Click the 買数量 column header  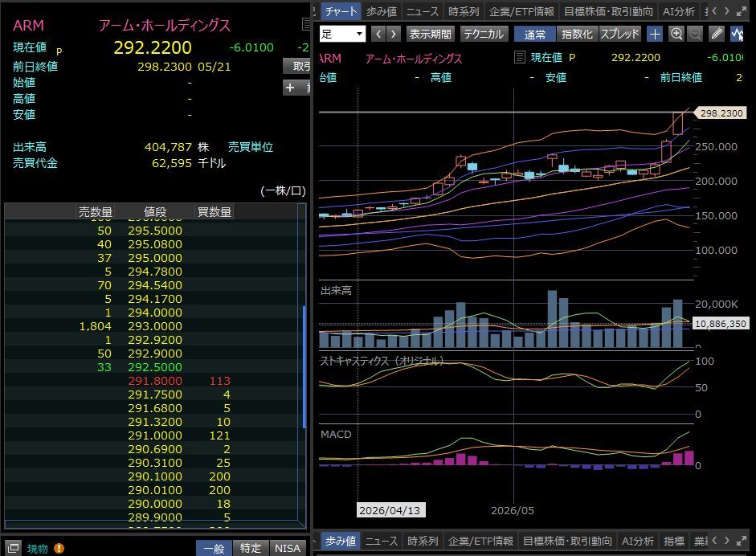click(x=214, y=211)
